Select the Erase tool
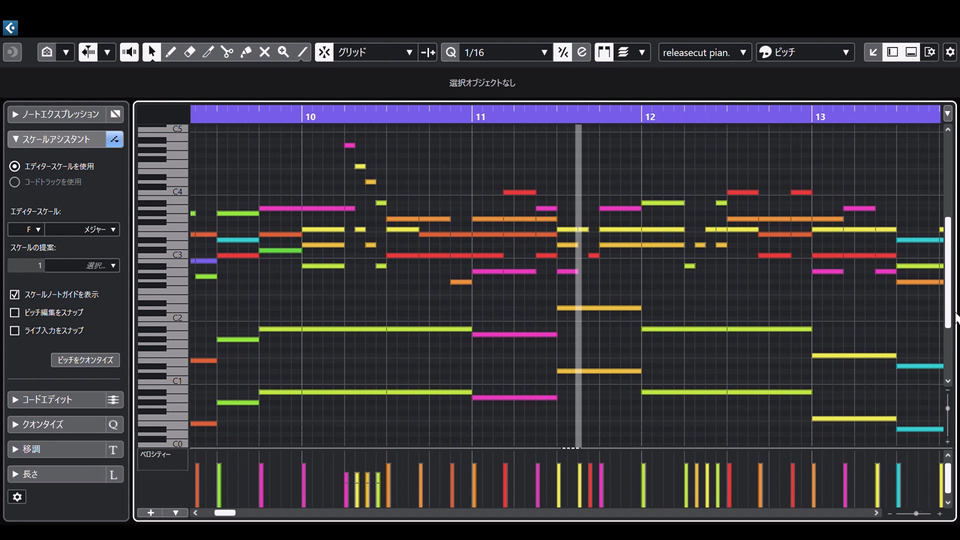The width and height of the screenshot is (960, 540). (x=190, y=52)
